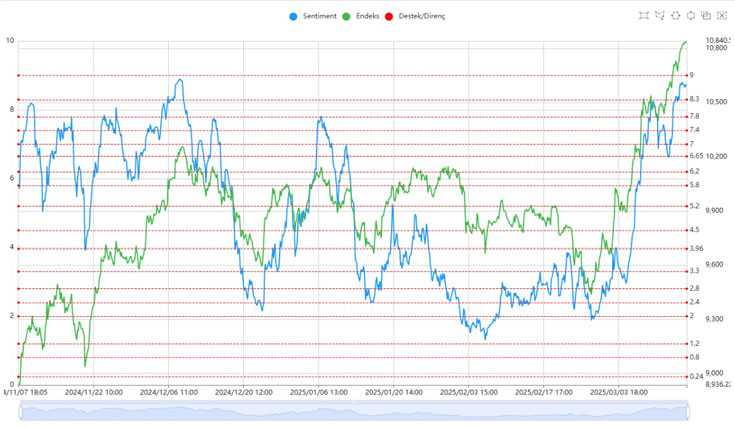Click the 2025/01/06 13:00 date axis label
This screenshot has height=427, width=735.
pyautogui.click(x=319, y=393)
